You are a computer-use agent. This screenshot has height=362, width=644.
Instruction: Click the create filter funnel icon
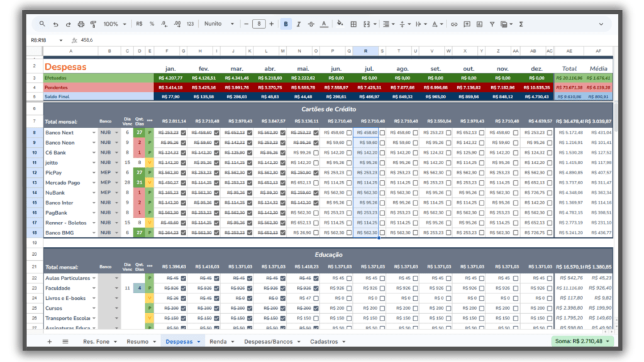(x=492, y=24)
